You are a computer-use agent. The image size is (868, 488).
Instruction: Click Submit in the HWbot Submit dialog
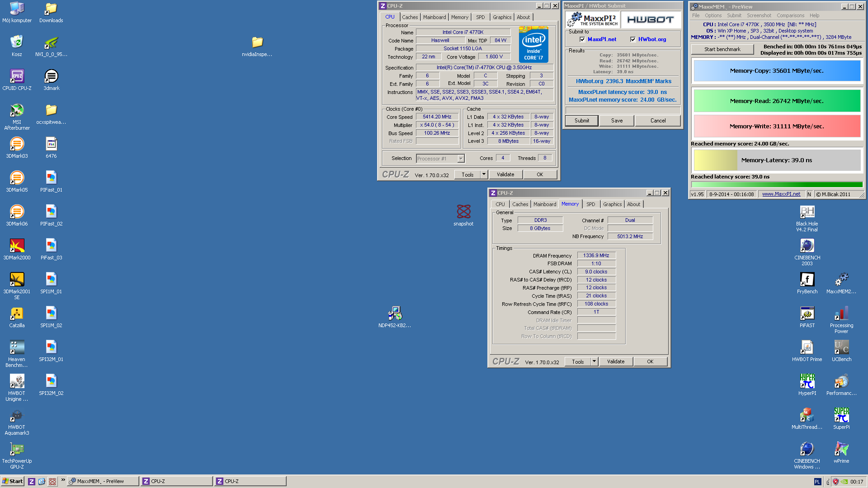[x=582, y=121]
